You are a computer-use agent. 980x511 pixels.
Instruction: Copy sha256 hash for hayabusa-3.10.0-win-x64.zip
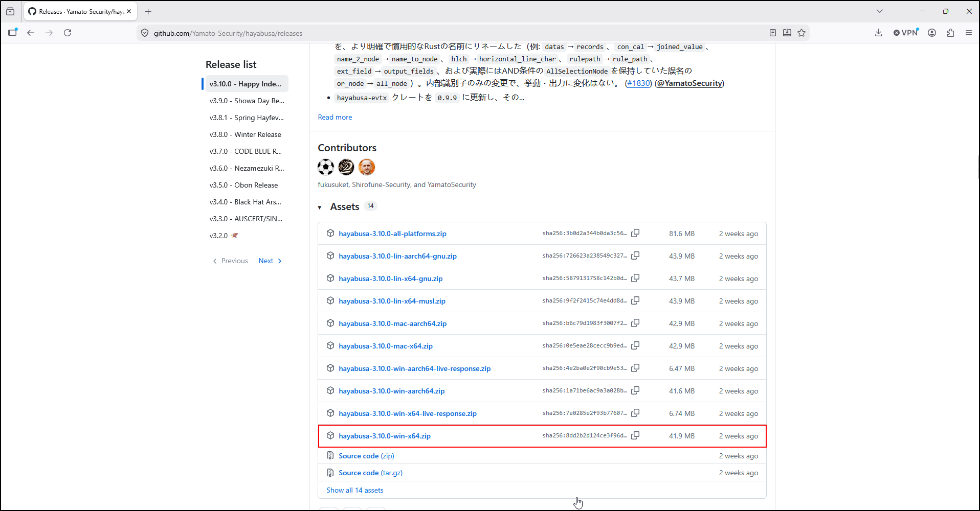(635, 435)
